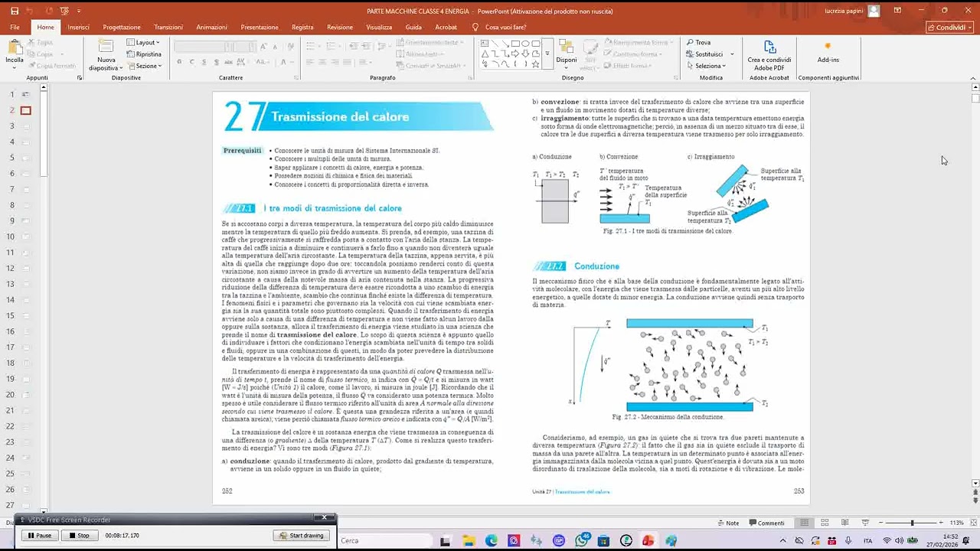This screenshot has height=551, width=980.
Task: Click the user account avatar icon
Action: coord(874,11)
